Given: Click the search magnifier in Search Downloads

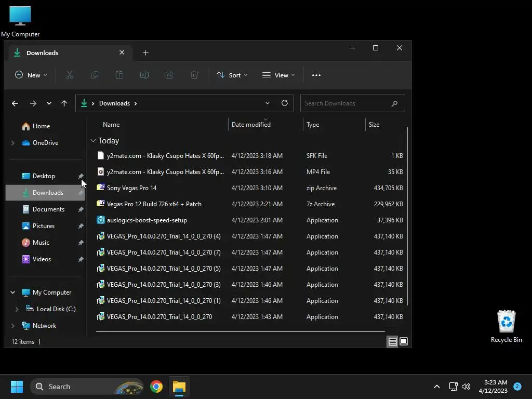Looking at the screenshot, I should click(x=394, y=103).
